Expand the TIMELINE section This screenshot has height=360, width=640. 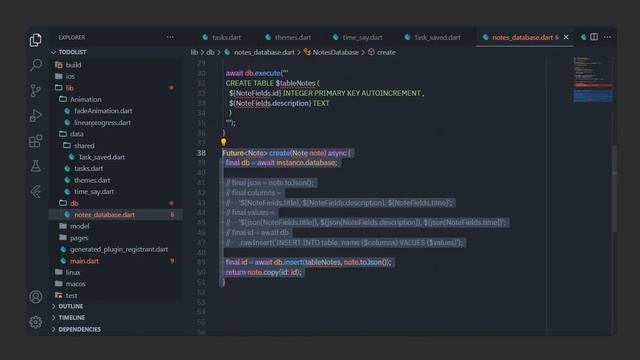71,318
